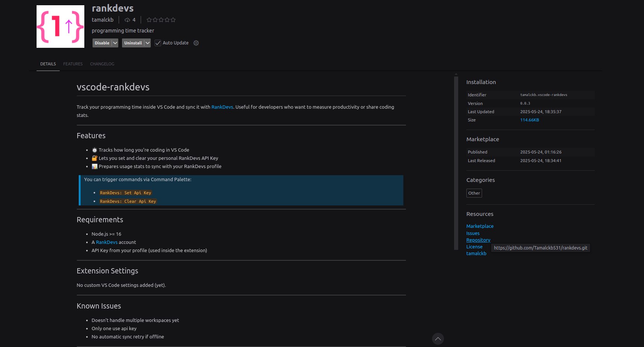Open the RankDevs link in description
This screenshot has height=347, width=644.
click(x=222, y=107)
